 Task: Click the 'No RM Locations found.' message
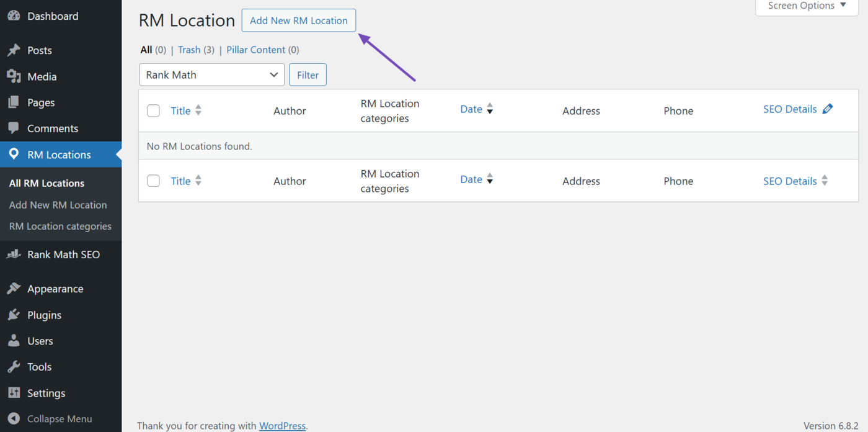point(199,146)
